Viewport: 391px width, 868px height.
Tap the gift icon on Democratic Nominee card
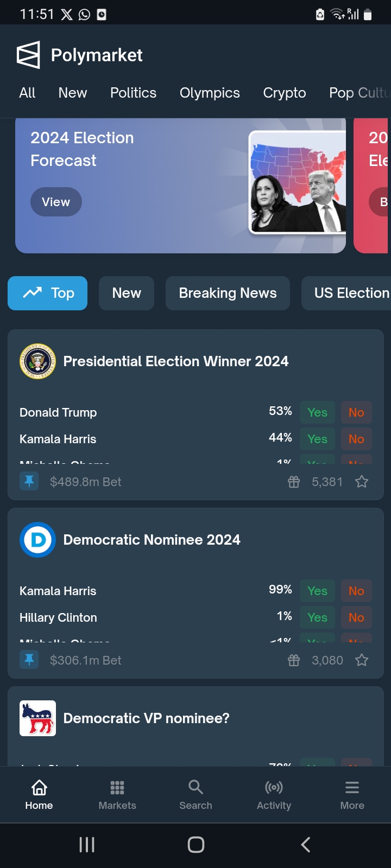pyautogui.click(x=294, y=660)
